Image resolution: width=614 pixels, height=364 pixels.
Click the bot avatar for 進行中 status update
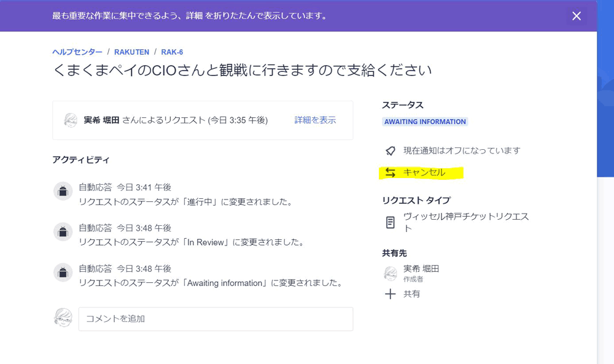pos(63,192)
